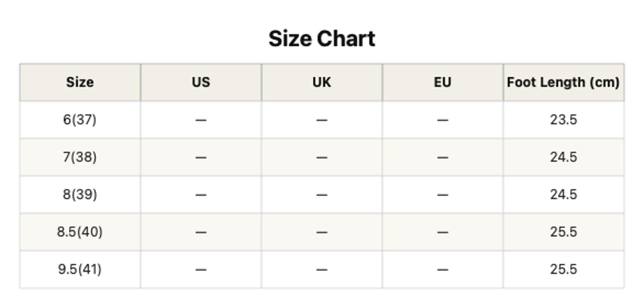Click the 23.5 foot length cell
The width and height of the screenshot is (644, 308).
563,120
